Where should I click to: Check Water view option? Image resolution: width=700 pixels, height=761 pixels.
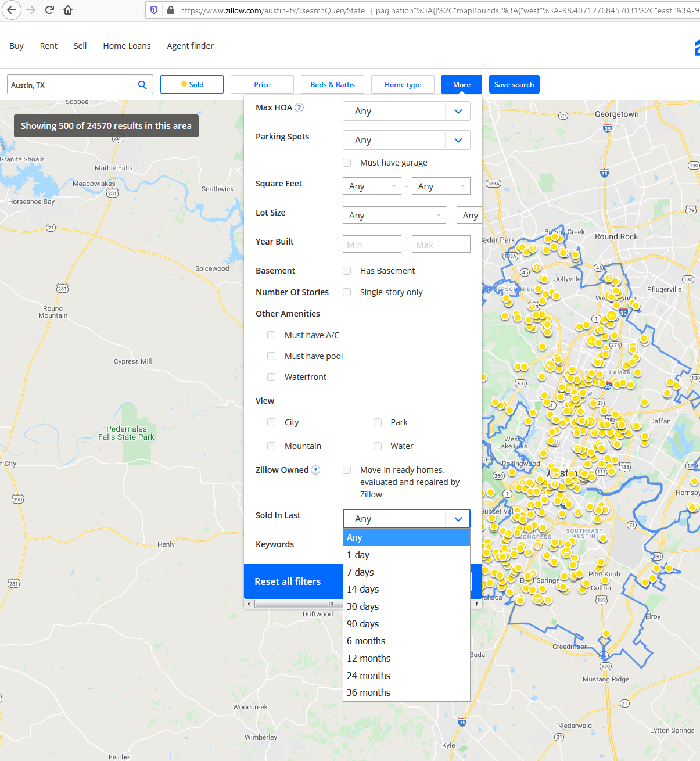(x=378, y=446)
